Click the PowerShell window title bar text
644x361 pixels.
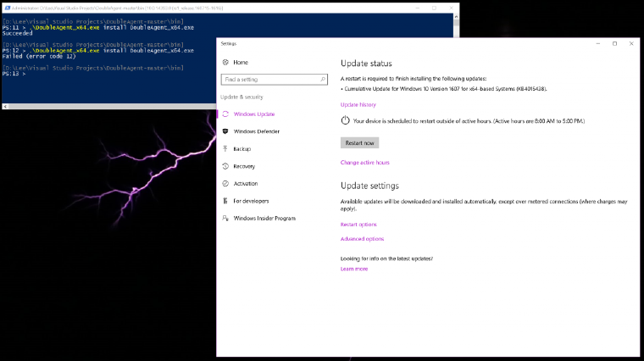117,8
